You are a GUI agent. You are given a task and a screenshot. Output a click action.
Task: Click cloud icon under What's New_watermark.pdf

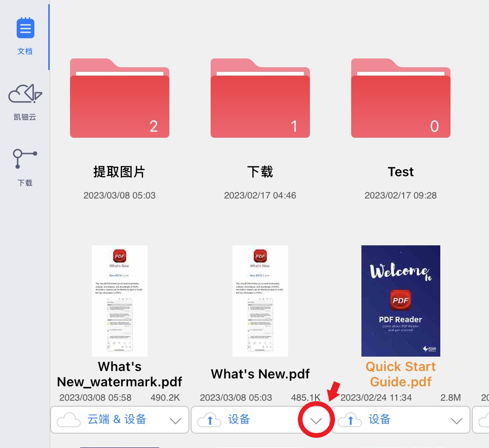[69, 420]
